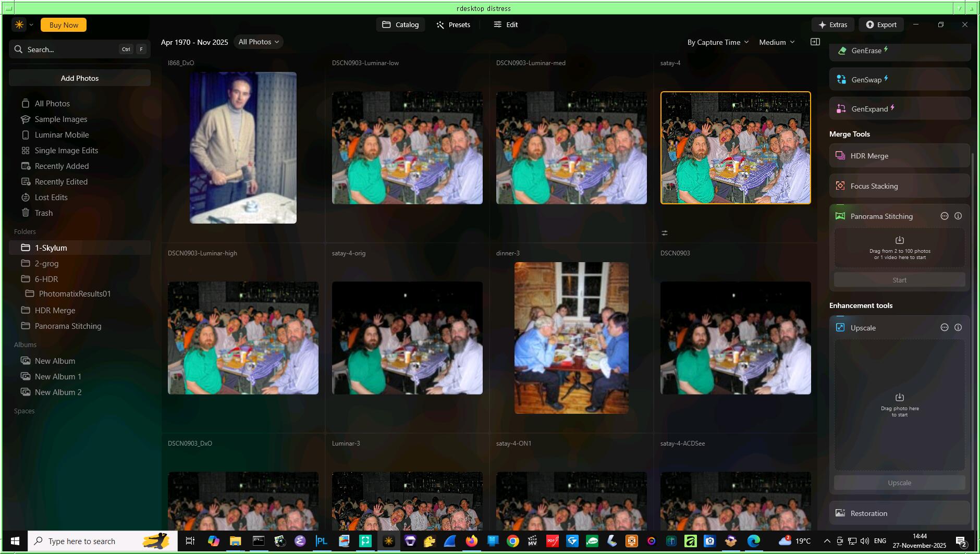Select the Focus Stacking tool
The height and width of the screenshot is (554, 980).
tap(874, 186)
